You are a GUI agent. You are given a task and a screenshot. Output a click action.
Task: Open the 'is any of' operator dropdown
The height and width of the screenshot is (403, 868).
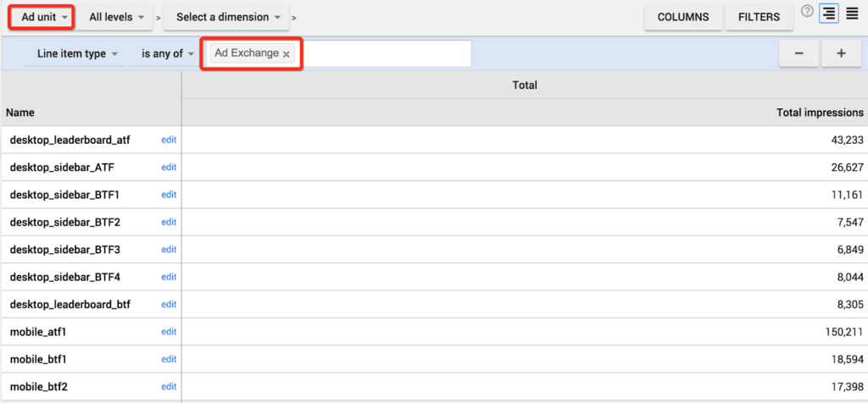click(165, 54)
